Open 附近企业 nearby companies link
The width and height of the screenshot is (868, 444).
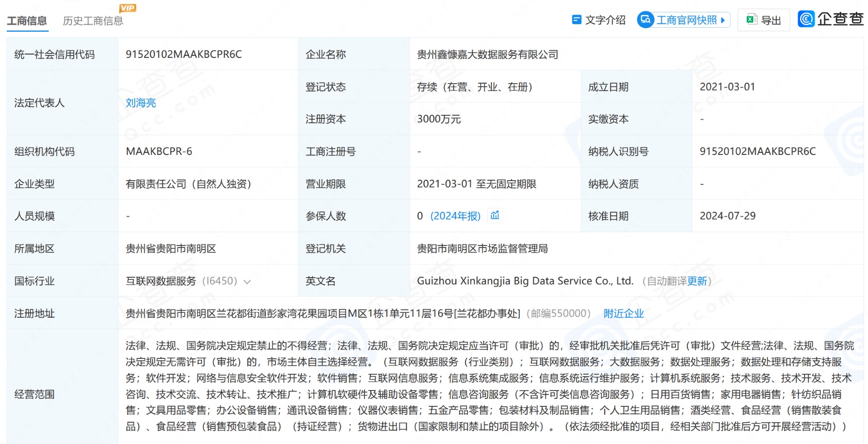click(624, 313)
